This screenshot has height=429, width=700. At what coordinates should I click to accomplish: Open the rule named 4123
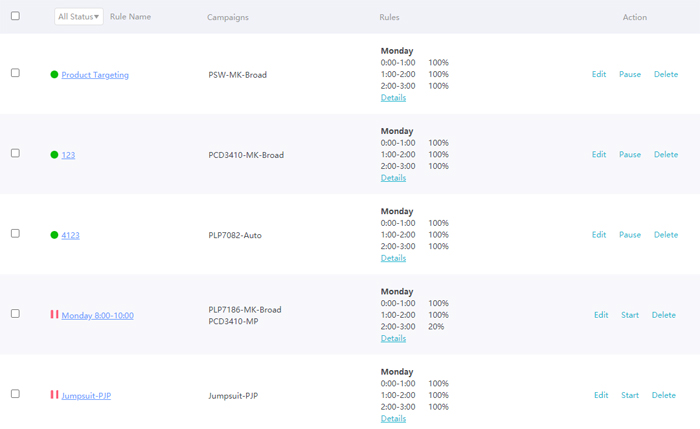point(71,235)
